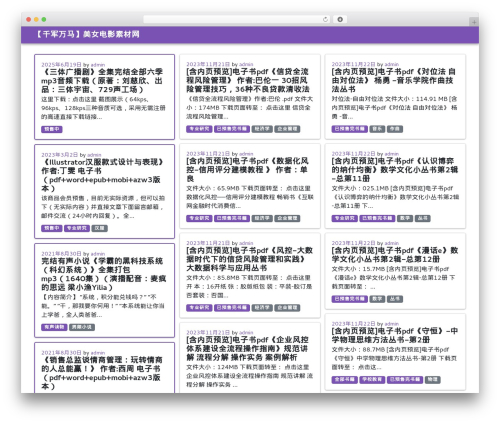
Task: Click 专业研究 tag on 信贷全流程风险管理 post
Action: point(199,129)
